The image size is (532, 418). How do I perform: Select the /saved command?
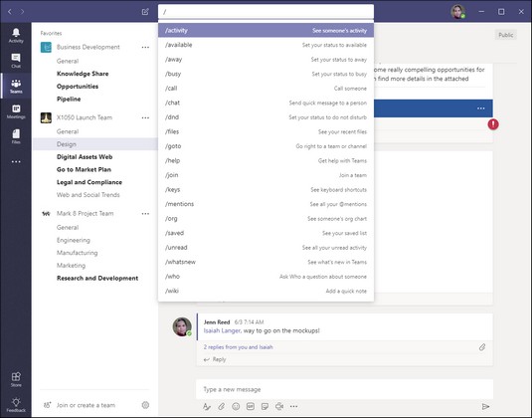click(x=266, y=233)
